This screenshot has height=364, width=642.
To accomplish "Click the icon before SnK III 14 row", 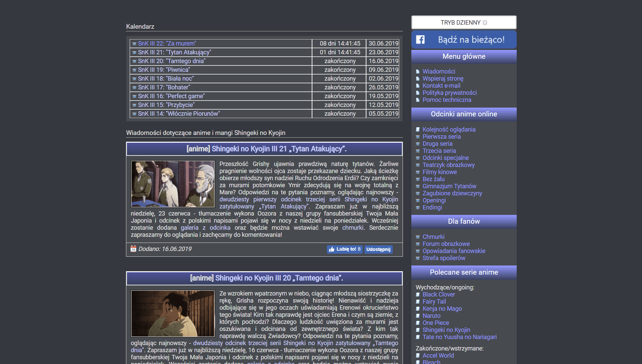I will coord(134,114).
